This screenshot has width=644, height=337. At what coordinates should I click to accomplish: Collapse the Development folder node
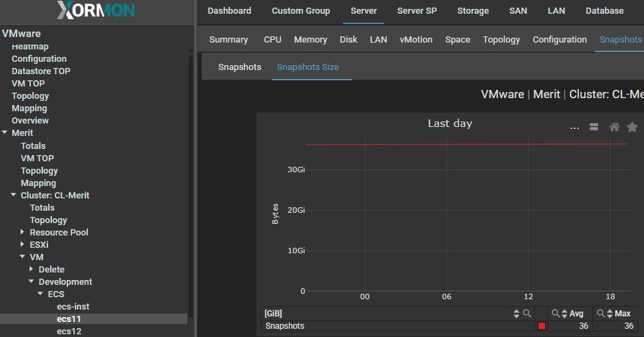coord(32,281)
